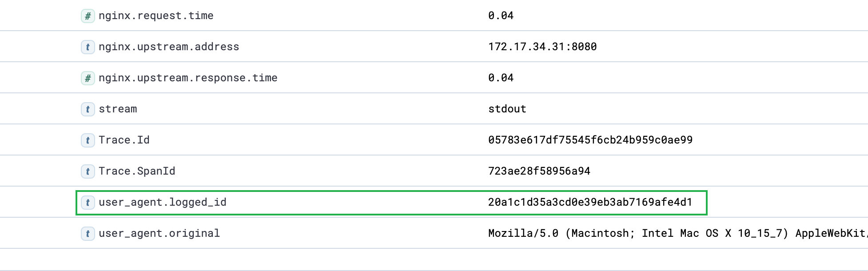Click the nginx.upstream.response.time field name
868x271 pixels.
188,78
